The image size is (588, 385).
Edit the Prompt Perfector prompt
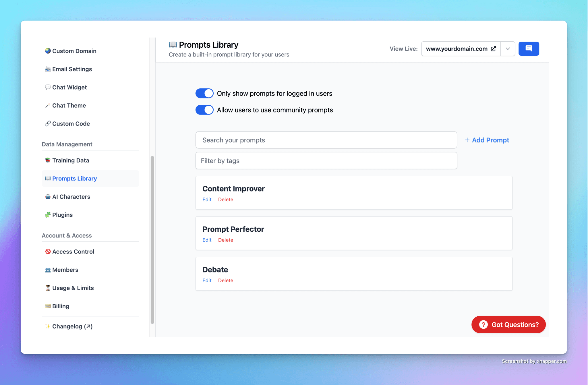207,240
